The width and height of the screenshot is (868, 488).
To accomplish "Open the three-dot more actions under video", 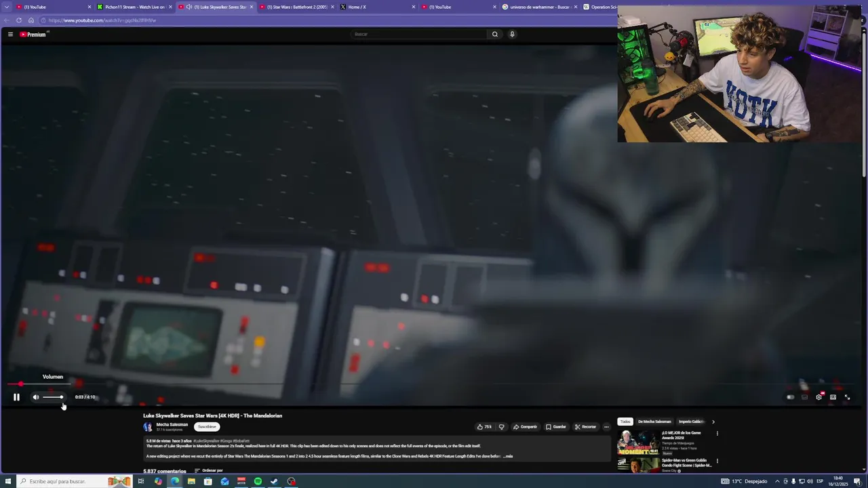I will point(607,427).
